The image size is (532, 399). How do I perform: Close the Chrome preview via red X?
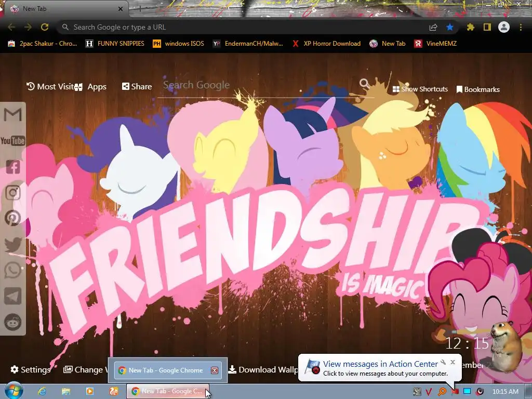click(215, 370)
